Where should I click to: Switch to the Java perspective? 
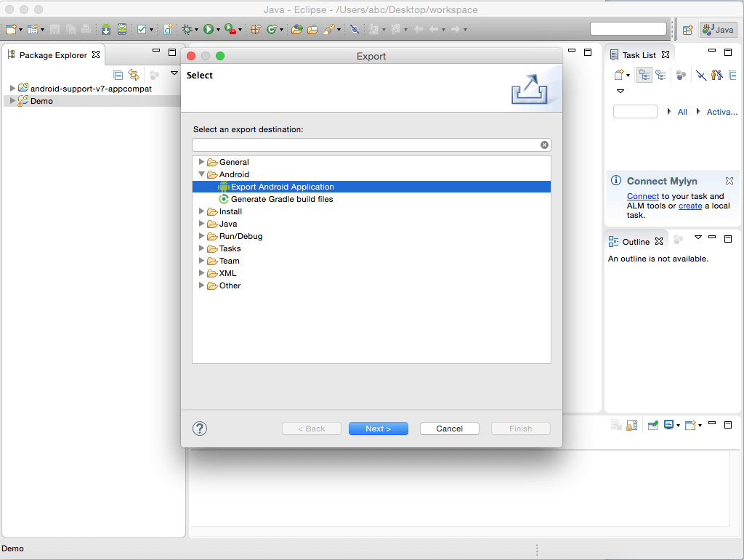coord(719,29)
